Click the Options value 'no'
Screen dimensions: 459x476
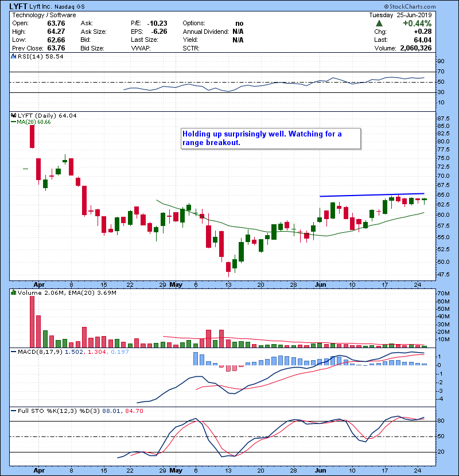[239, 24]
